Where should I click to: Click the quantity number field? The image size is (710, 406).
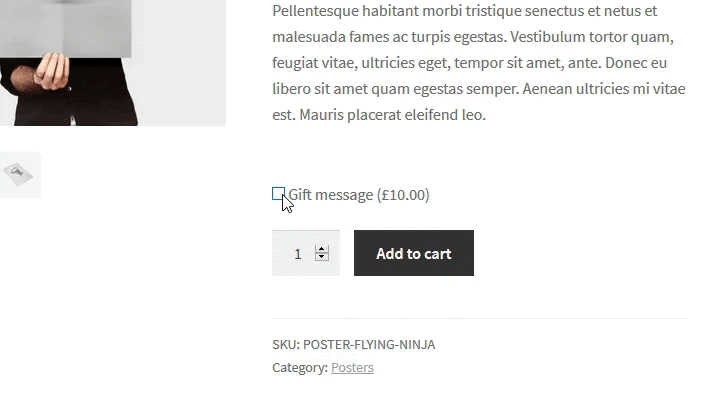(x=297, y=254)
